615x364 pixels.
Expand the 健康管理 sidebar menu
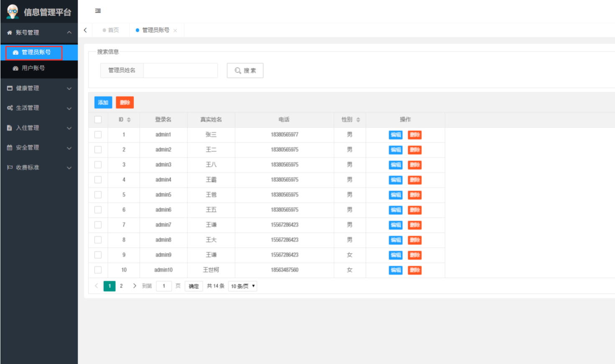[39, 88]
